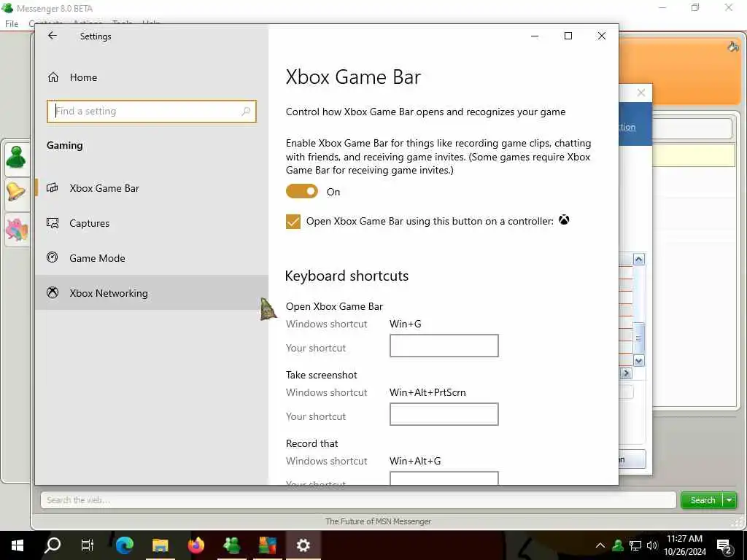Select Xbox Game Bar in sidebar
Screen dimensions: 747x560
point(152,188)
